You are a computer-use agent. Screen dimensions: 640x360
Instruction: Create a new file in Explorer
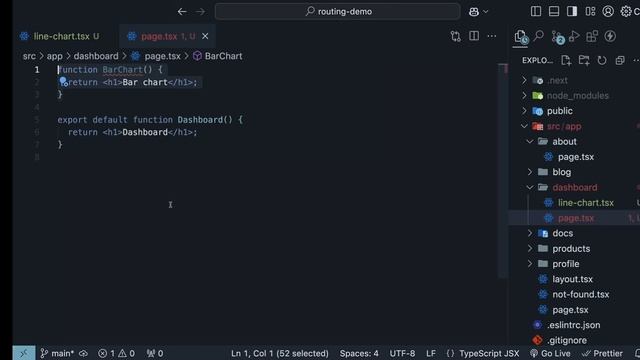566,60
